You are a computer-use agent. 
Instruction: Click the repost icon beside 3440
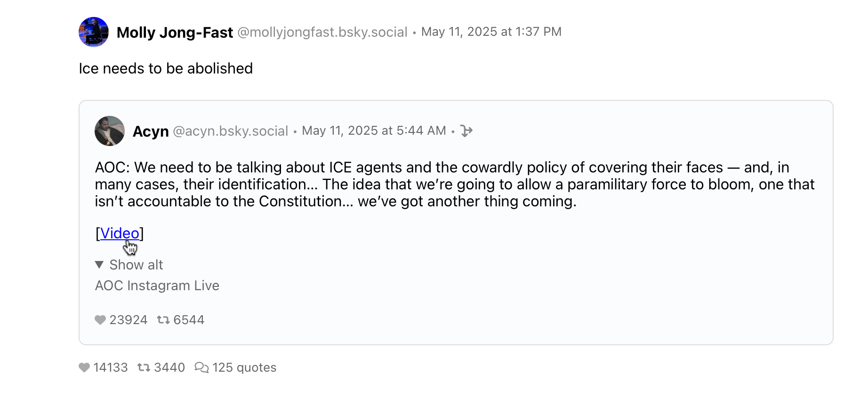click(x=144, y=367)
